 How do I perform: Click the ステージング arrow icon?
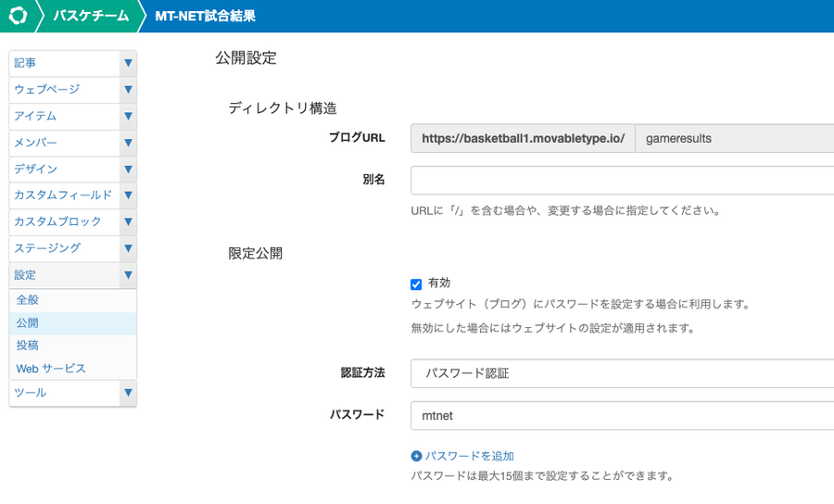click(x=128, y=248)
